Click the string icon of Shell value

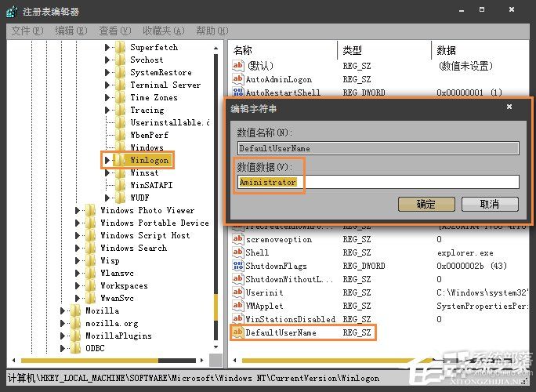click(x=238, y=252)
